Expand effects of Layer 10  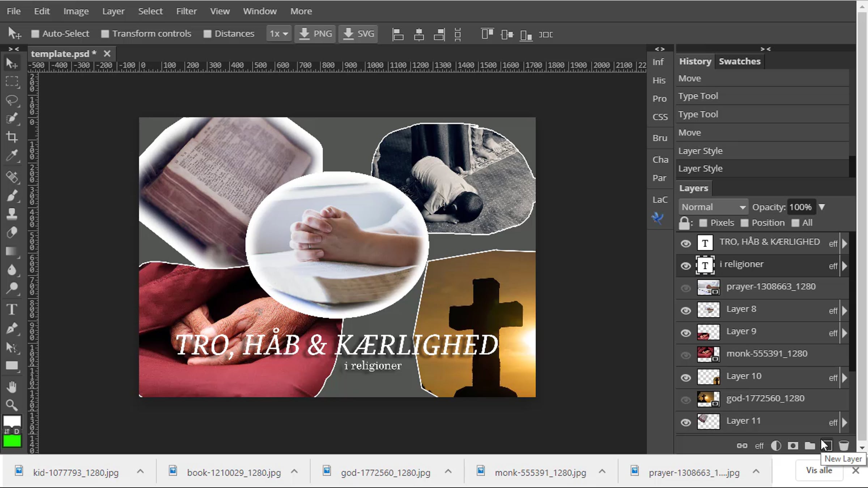844,378
